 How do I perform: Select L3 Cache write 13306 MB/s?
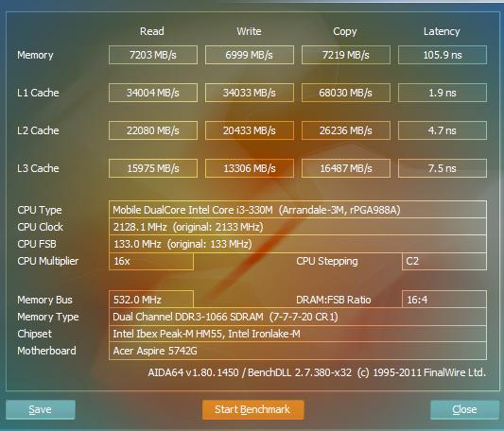[250, 168]
